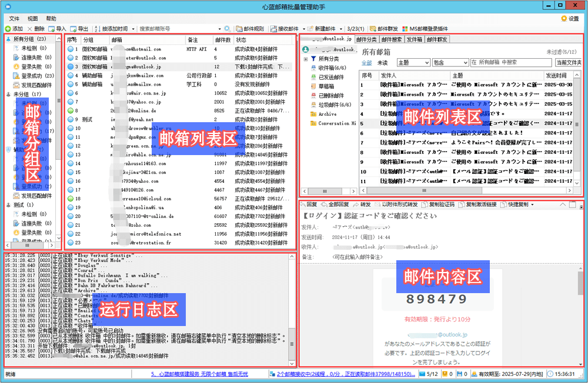Open the 接收邮件 dropdown arrow

coord(304,29)
